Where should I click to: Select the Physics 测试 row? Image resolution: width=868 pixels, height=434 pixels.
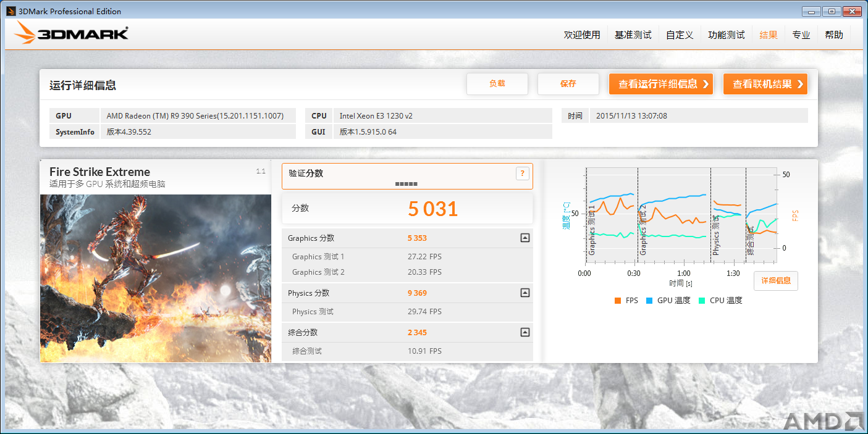pyautogui.click(x=407, y=312)
